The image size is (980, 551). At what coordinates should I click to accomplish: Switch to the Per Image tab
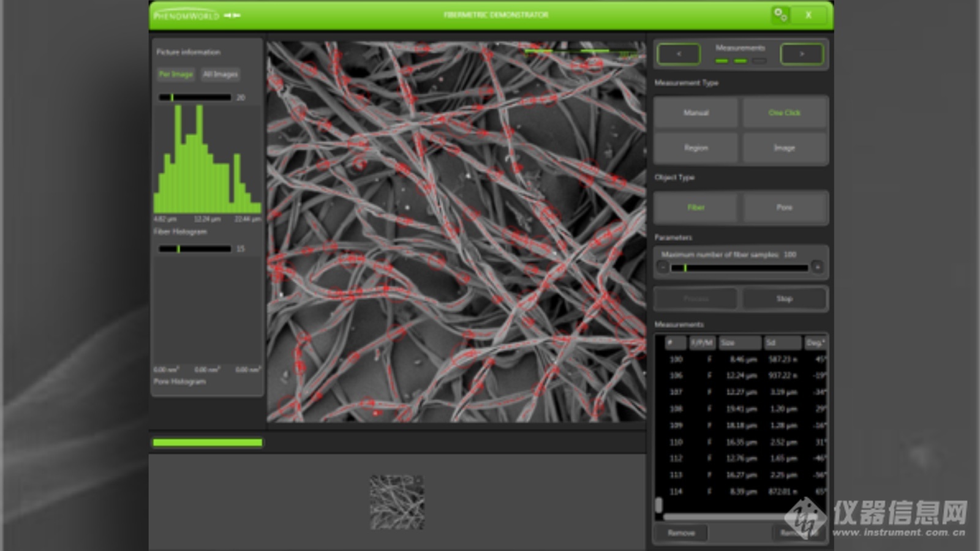(176, 74)
